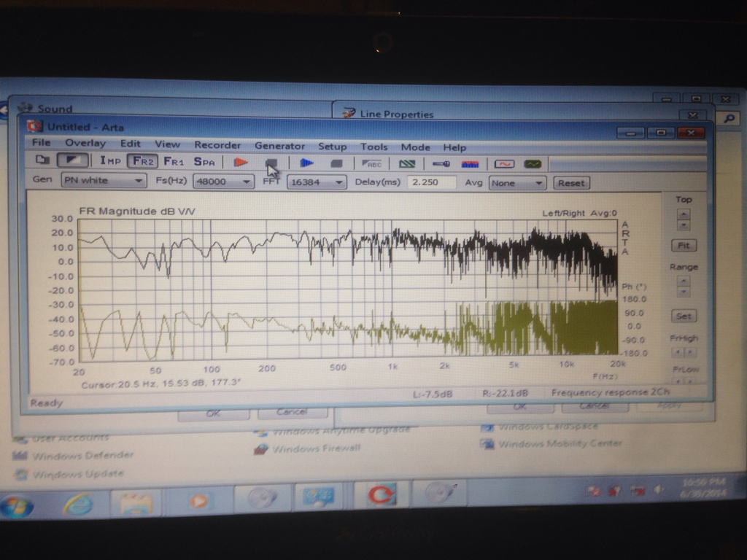Click the blue-red calibration bars icon
Viewport: 747px width, 560px height.
[x=470, y=165]
